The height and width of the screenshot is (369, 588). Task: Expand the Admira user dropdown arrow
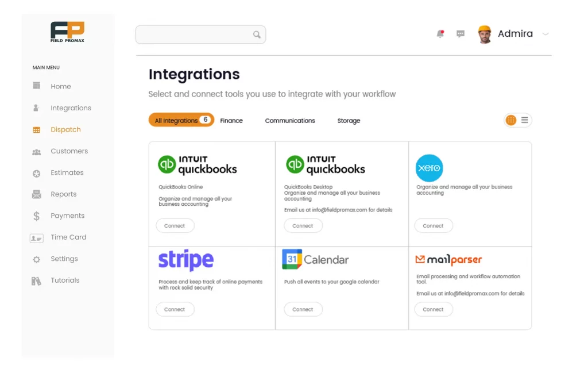click(546, 34)
